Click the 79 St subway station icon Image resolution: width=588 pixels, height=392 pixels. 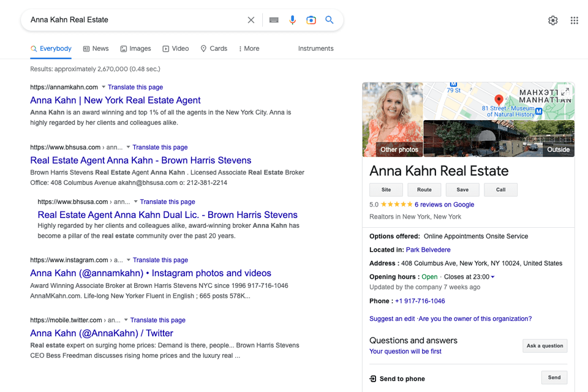(x=453, y=84)
